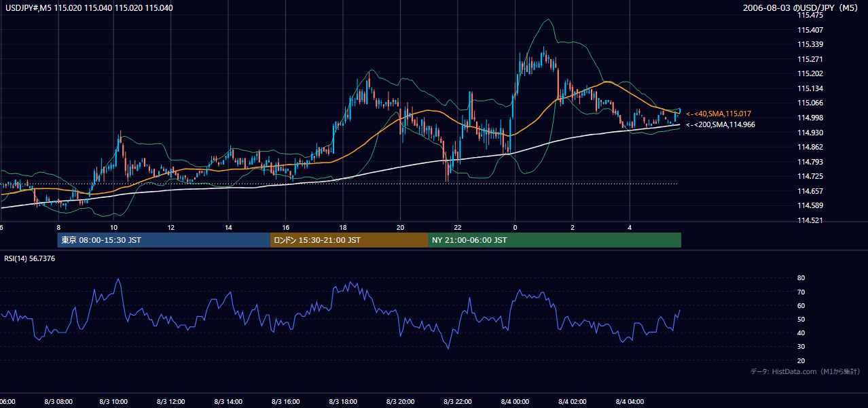Click the HistData.com data source credit
This screenshot has height=408, width=868.
click(806, 372)
